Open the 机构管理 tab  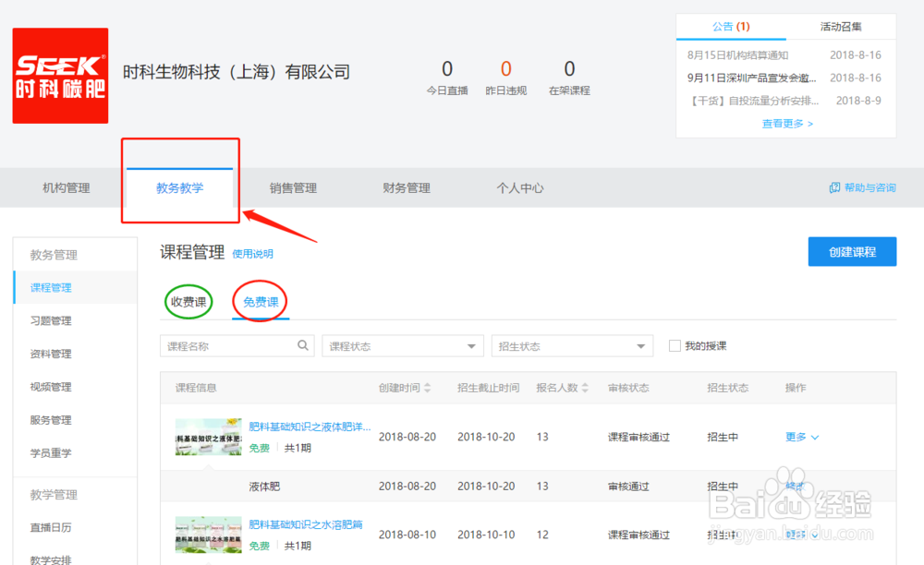click(x=66, y=187)
